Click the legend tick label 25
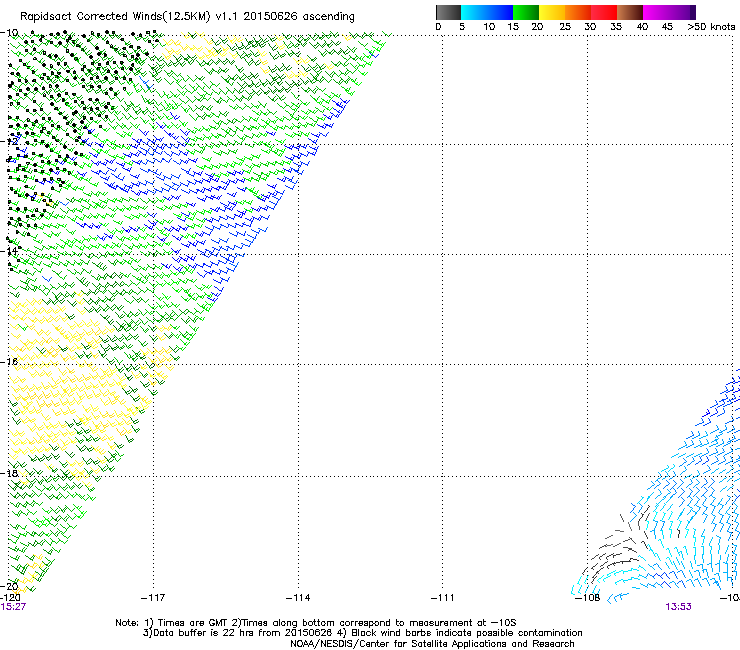Image resolution: width=740 pixels, height=650 pixels. click(565, 27)
